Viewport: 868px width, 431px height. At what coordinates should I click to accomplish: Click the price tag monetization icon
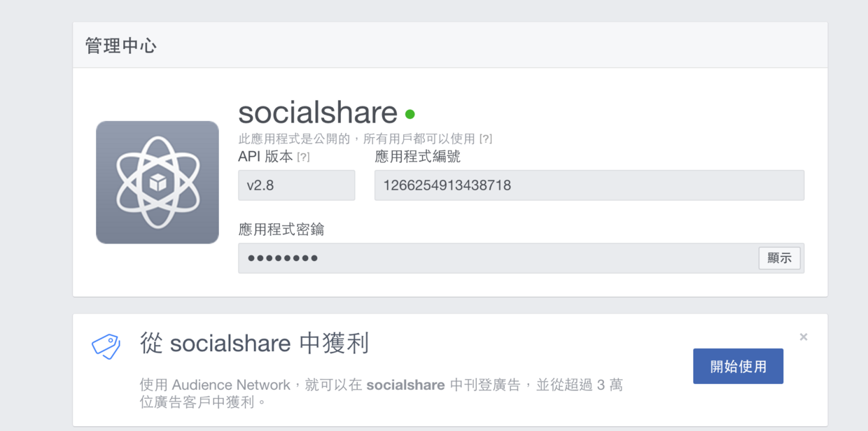click(106, 347)
